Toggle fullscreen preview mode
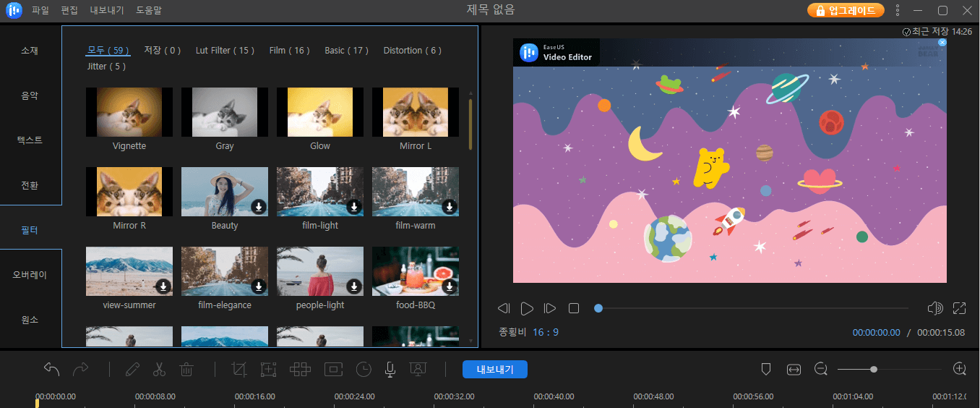 [960, 308]
